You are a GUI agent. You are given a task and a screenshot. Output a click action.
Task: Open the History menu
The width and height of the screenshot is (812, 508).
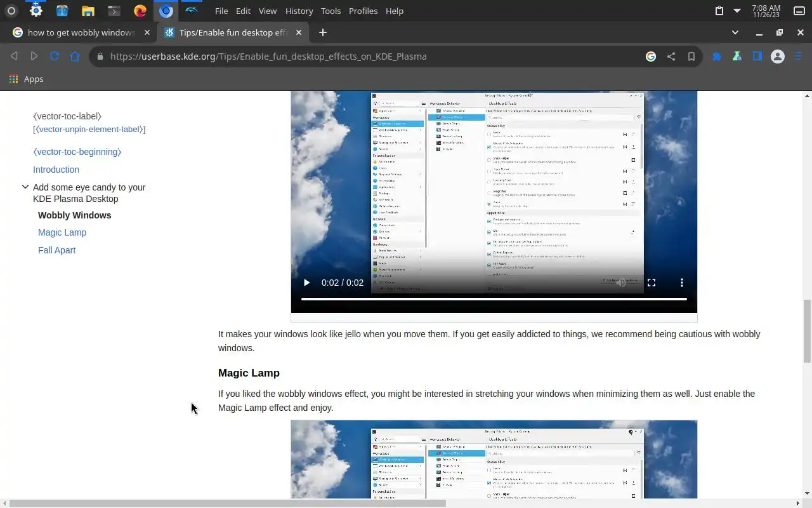point(299,11)
